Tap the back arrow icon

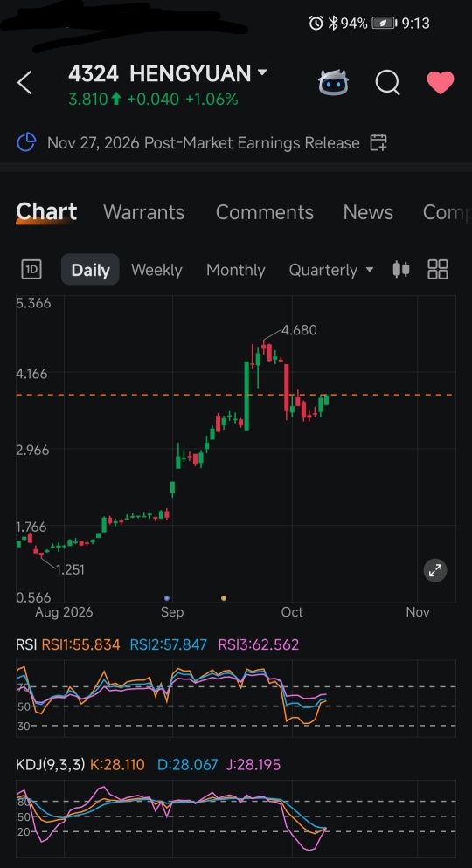[25, 83]
